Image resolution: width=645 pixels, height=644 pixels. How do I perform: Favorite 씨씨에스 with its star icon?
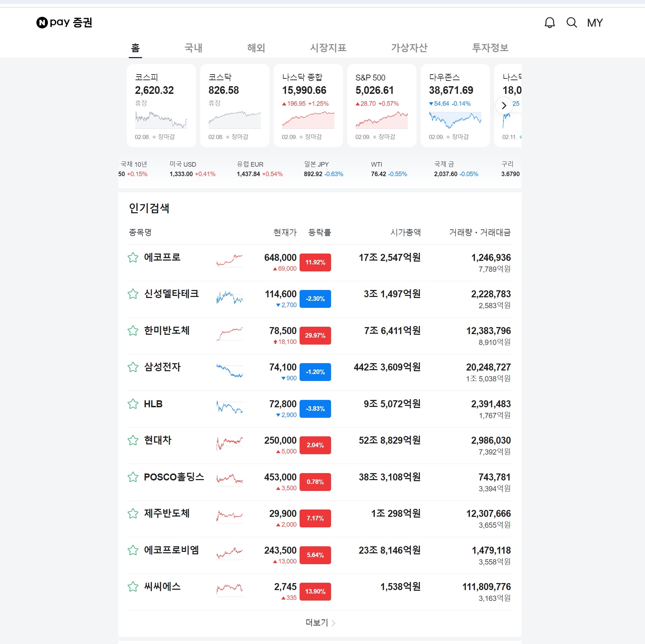[133, 587]
